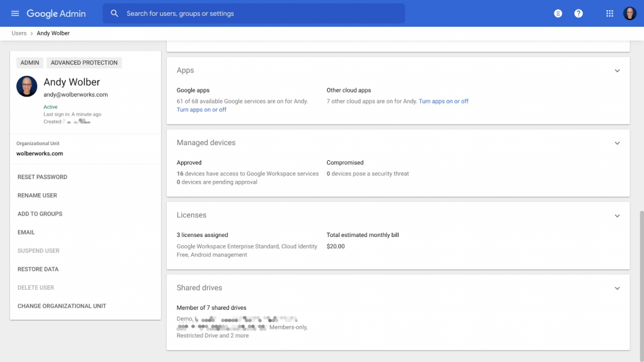
Task: Go to Users breadcrumb link
Action: 19,33
